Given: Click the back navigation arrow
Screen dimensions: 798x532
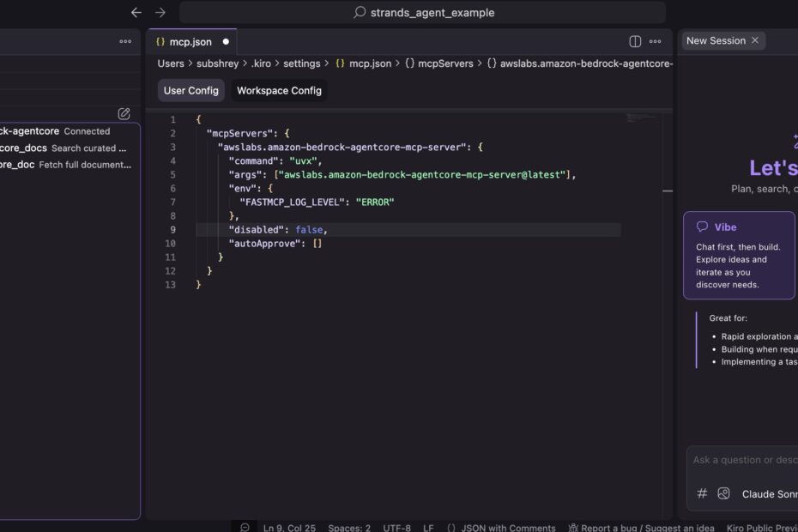Looking at the screenshot, I should click(x=136, y=13).
